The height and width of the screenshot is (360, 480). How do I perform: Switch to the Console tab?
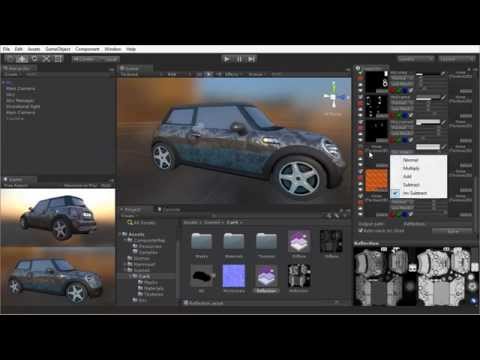point(169,210)
